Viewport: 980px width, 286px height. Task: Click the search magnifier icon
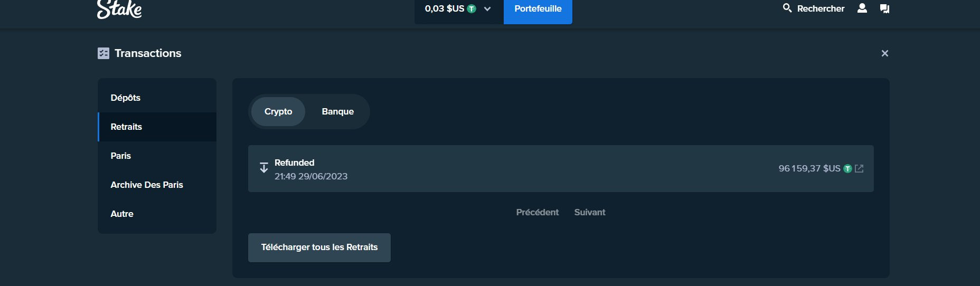787,8
